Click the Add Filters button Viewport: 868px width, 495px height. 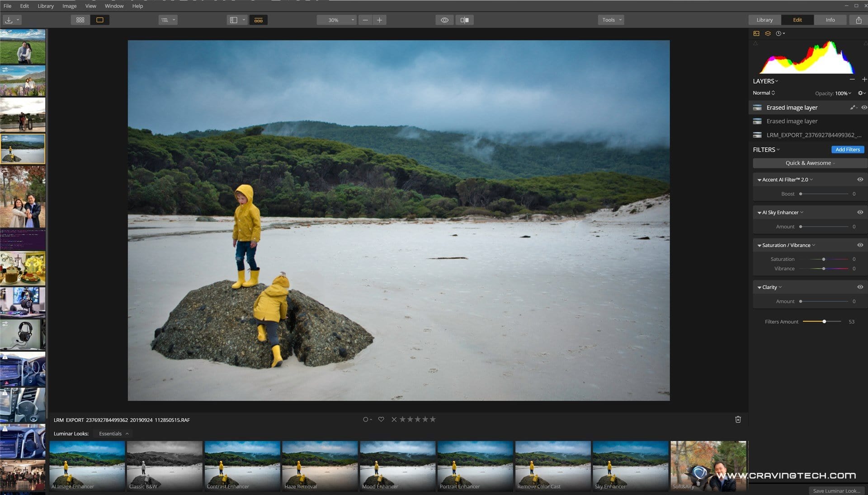[x=847, y=149]
